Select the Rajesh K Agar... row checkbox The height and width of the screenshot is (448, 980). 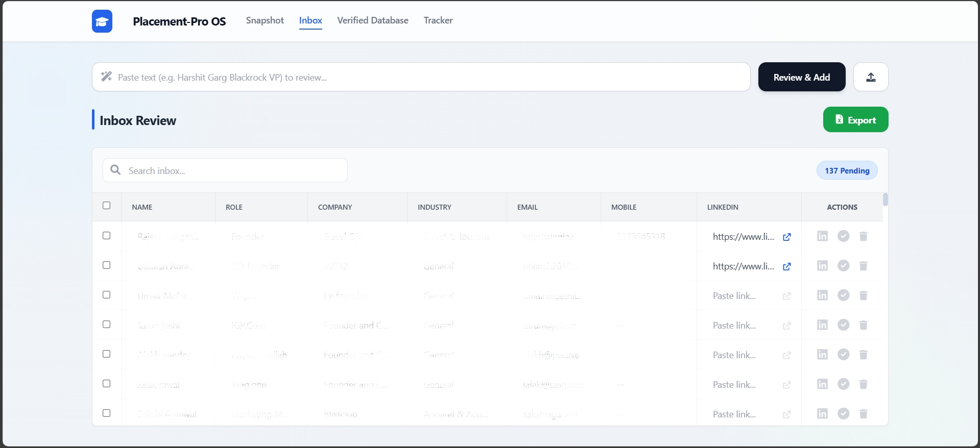106,235
